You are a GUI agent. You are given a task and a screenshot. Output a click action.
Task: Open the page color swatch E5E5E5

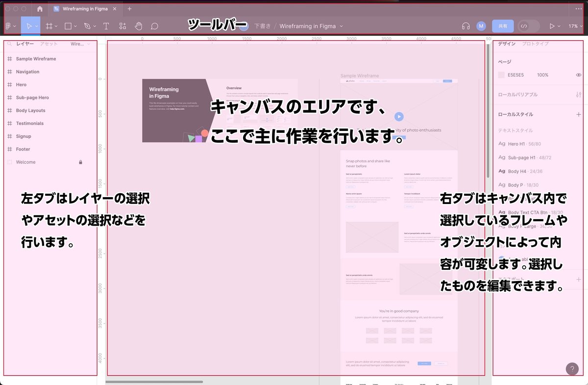click(501, 75)
